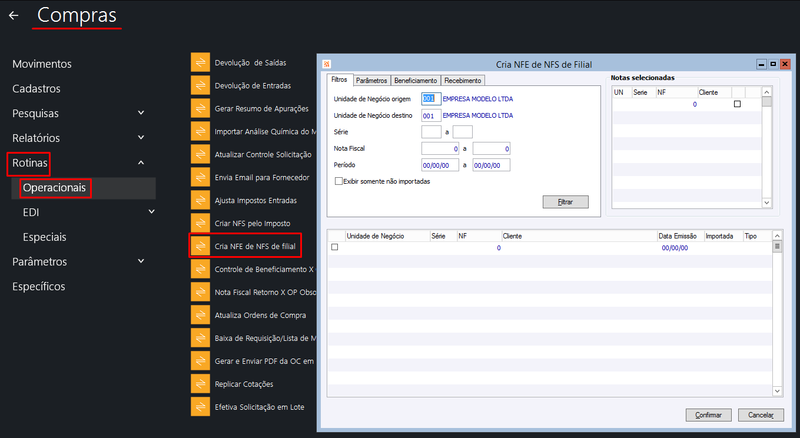Click the Nota Fiscal start field
Image resolution: width=800 pixels, height=438 pixels.
(440, 149)
